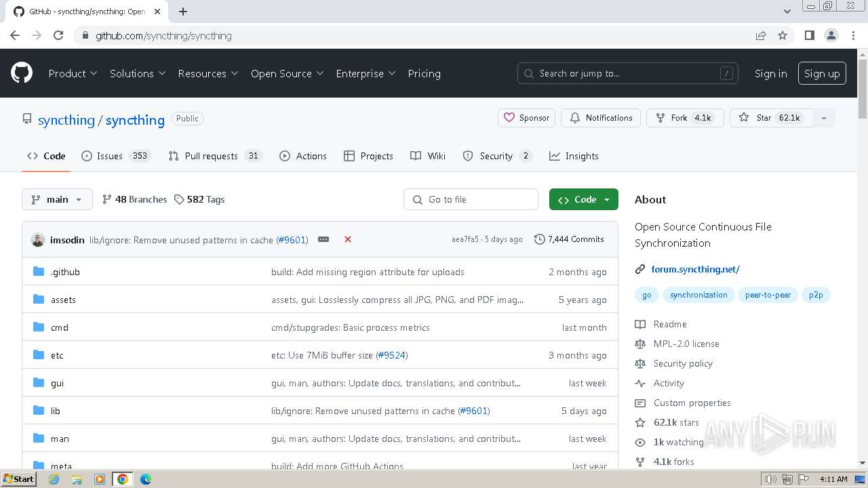Open the Actions tab

click(303, 156)
